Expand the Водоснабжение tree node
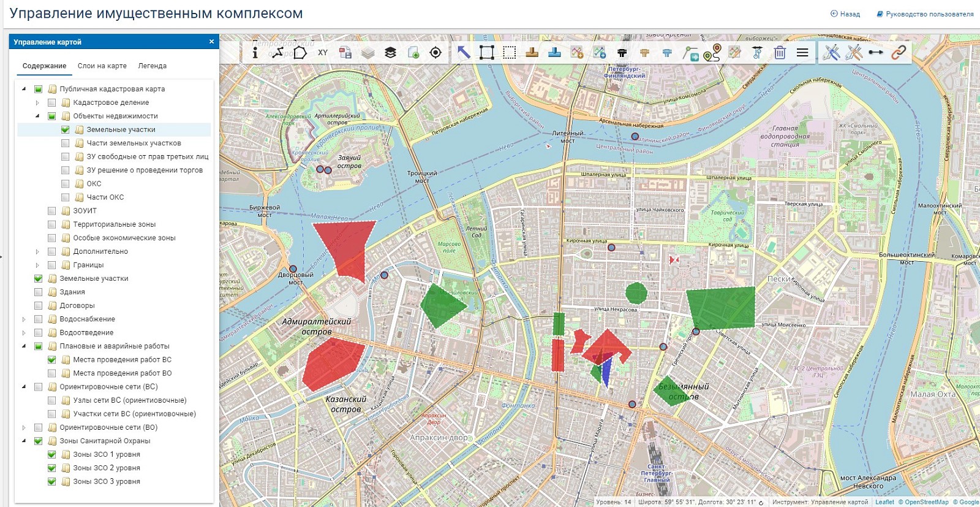980x507 pixels. click(x=24, y=319)
